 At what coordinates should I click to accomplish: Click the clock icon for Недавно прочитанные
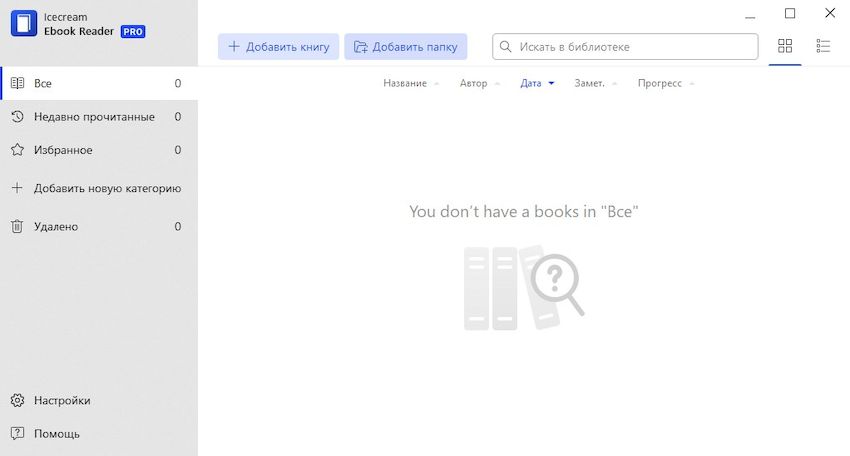pos(17,117)
